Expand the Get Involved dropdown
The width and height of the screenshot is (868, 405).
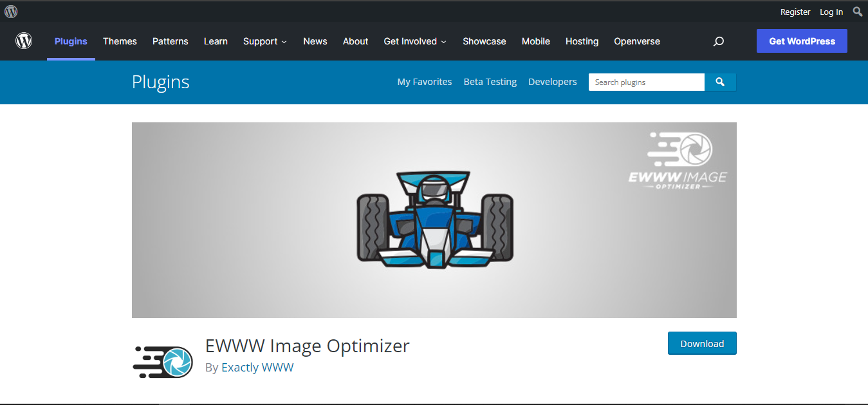click(415, 41)
